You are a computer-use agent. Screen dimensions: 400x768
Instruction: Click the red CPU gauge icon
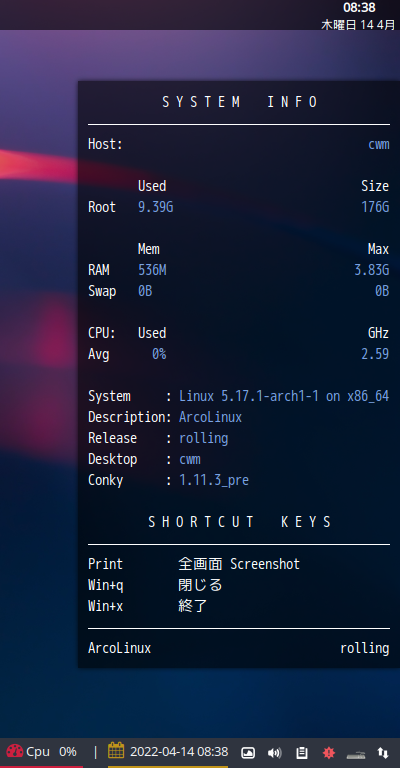point(15,751)
